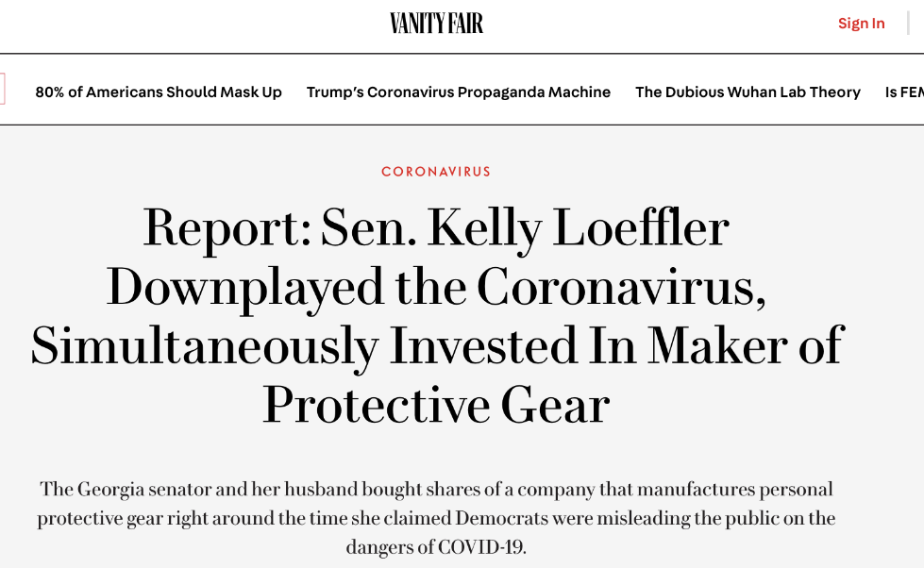Click the red CORONAVIRUS category label
The height and width of the screenshot is (568, 924).
[x=436, y=172]
